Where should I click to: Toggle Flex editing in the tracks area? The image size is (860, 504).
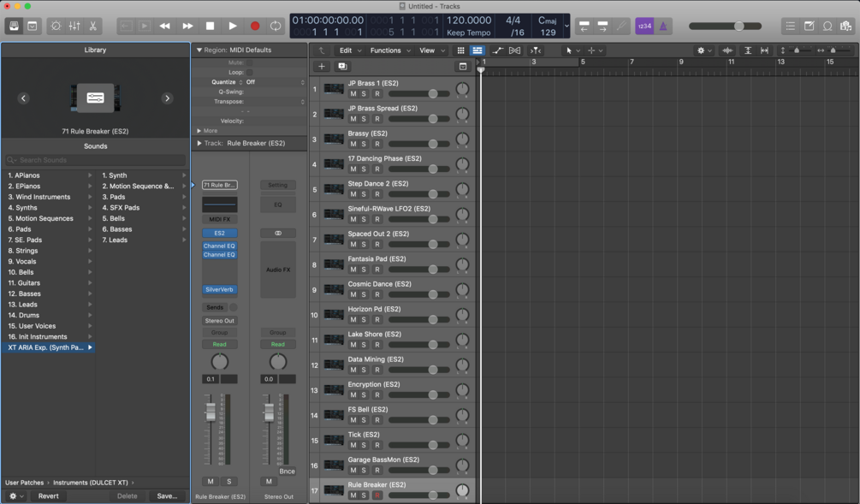pyautogui.click(x=514, y=50)
